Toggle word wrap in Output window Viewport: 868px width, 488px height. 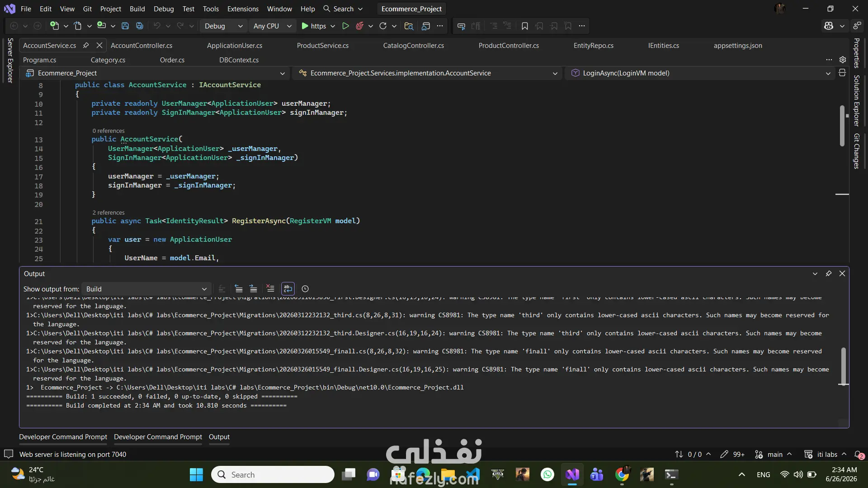[x=288, y=289]
